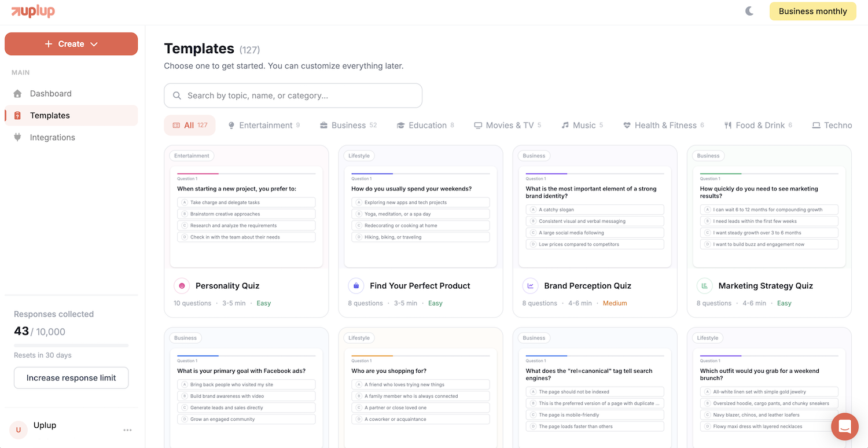868x448 pixels.
Task: Click Find Your Perfect Product bag icon
Action: coord(356,286)
